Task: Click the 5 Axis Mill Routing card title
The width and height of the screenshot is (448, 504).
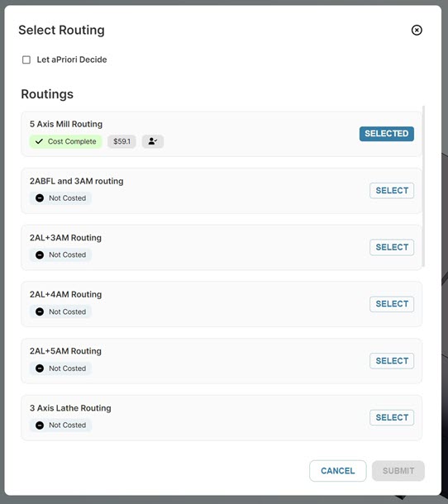Action: (66, 124)
